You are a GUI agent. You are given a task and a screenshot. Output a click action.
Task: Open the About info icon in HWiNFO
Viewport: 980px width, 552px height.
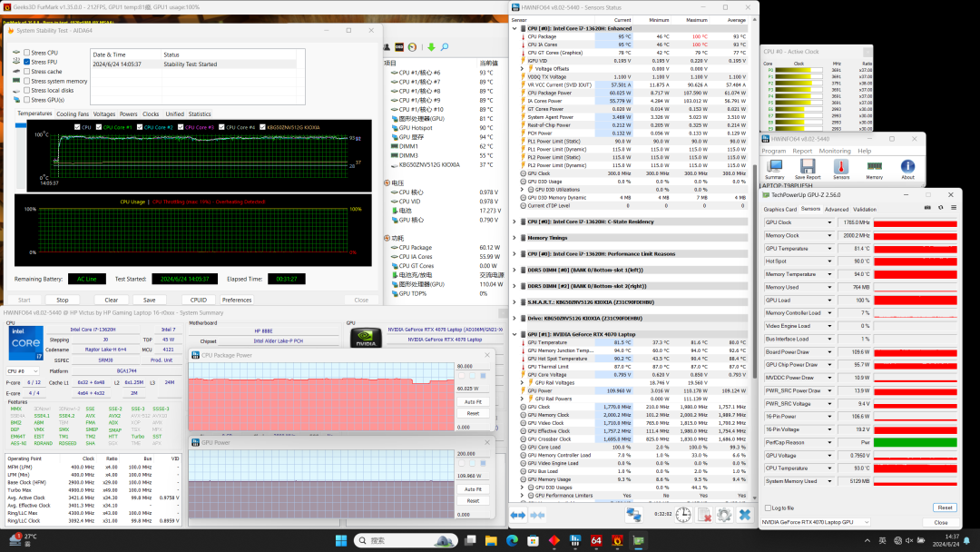[x=907, y=169]
